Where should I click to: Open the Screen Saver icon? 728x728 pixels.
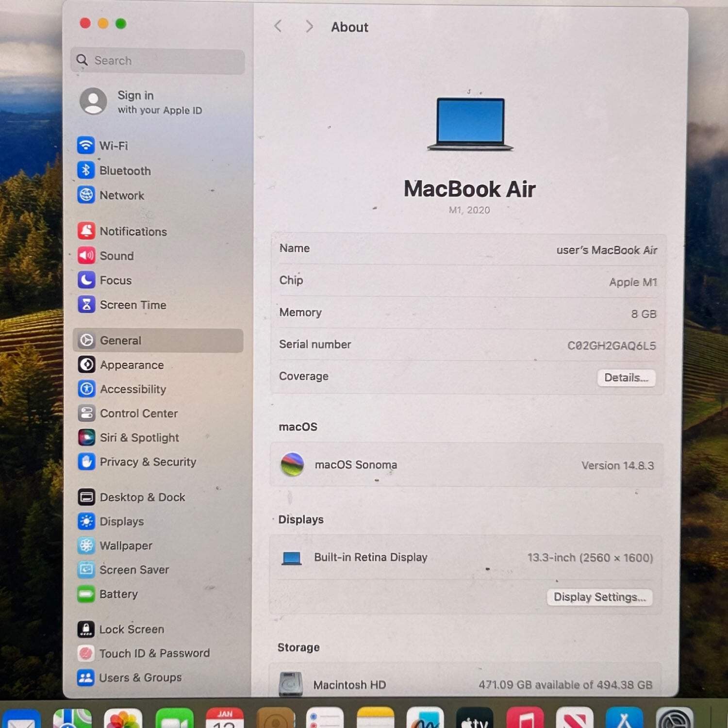86,569
